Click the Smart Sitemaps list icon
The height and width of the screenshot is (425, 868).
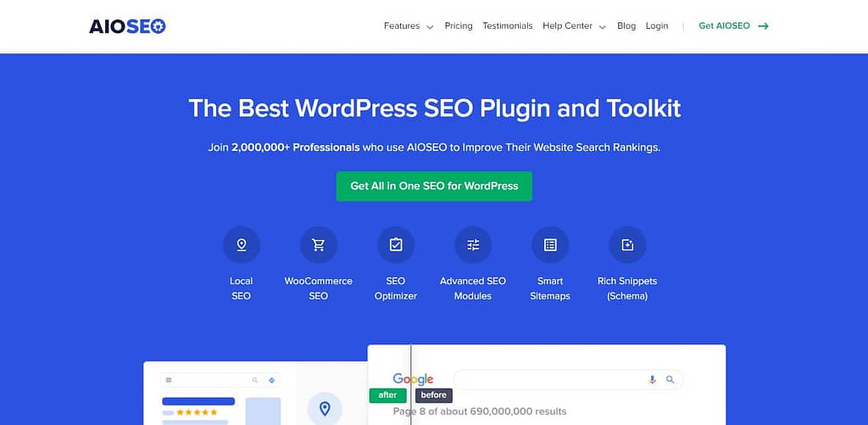(x=550, y=245)
